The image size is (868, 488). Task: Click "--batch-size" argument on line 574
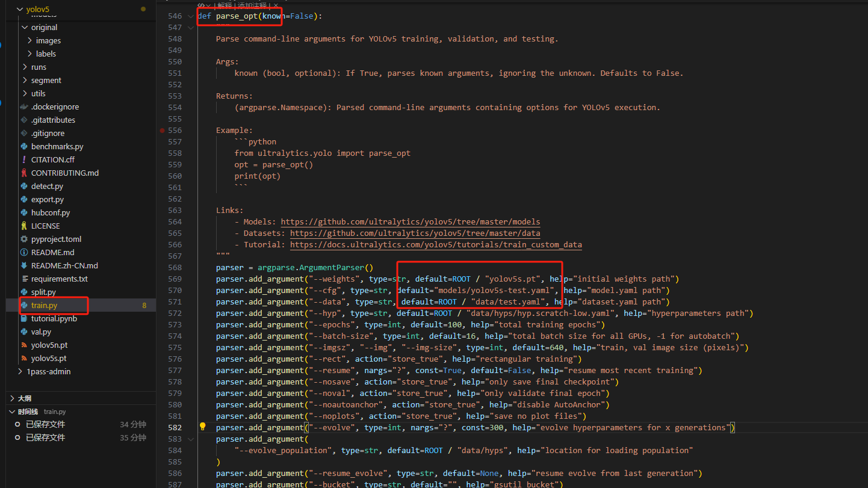pyautogui.click(x=341, y=336)
